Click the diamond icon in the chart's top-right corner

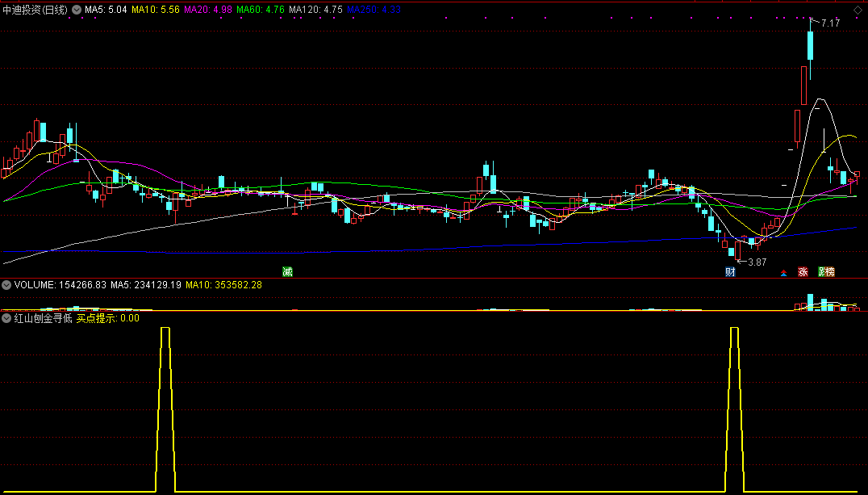click(858, 10)
